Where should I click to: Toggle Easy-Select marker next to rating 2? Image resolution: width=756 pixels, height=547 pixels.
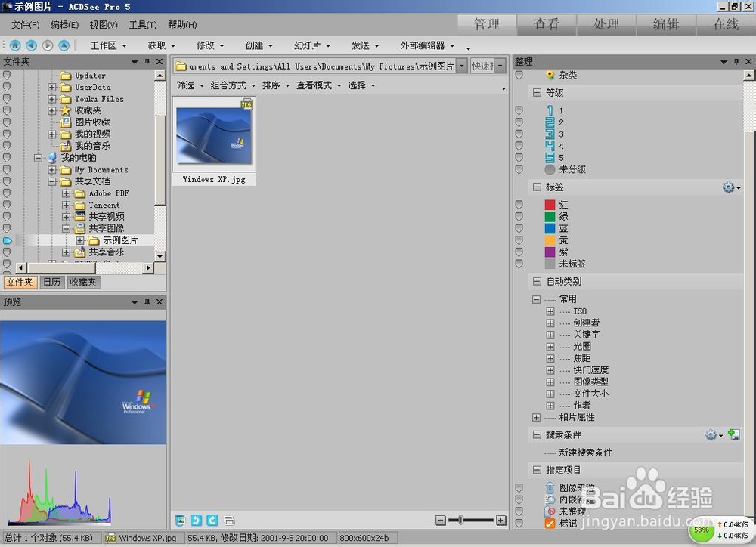[x=519, y=122]
